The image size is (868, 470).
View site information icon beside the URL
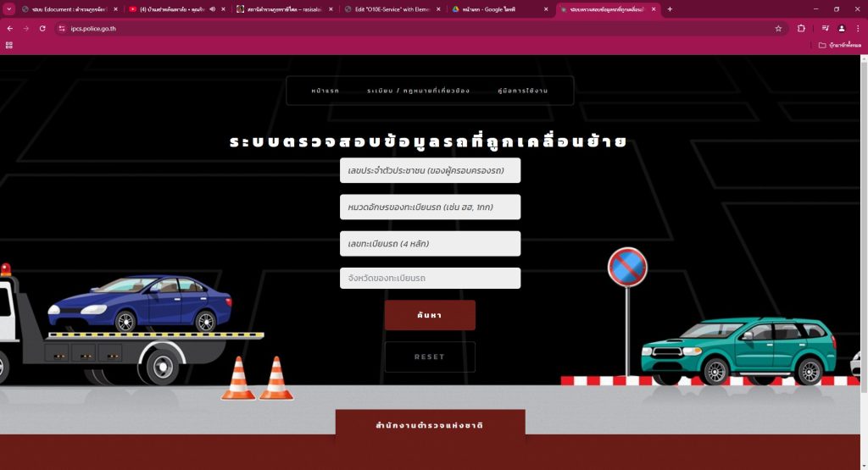[x=62, y=28]
